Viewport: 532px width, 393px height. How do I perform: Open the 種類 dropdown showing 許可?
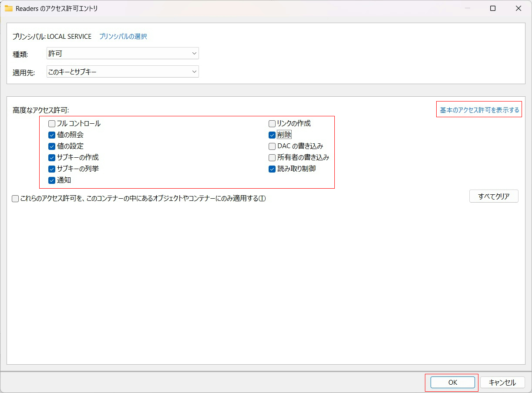123,53
